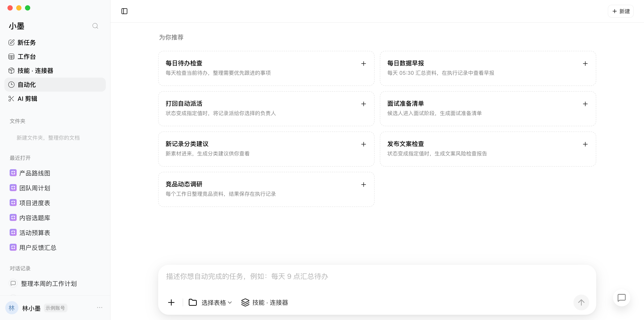Open 技能 · 连接器 in the input toolbar
This screenshot has height=320, width=644.
pyautogui.click(x=265, y=302)
